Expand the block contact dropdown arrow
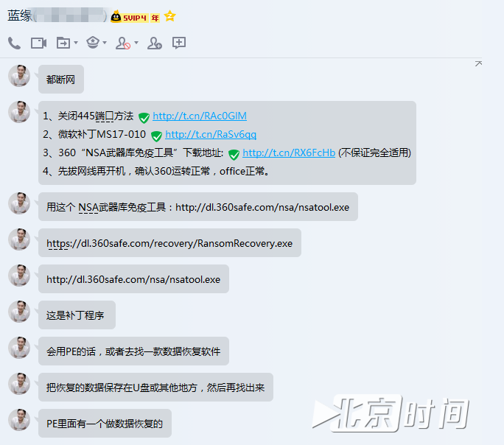 click(136, 43)
